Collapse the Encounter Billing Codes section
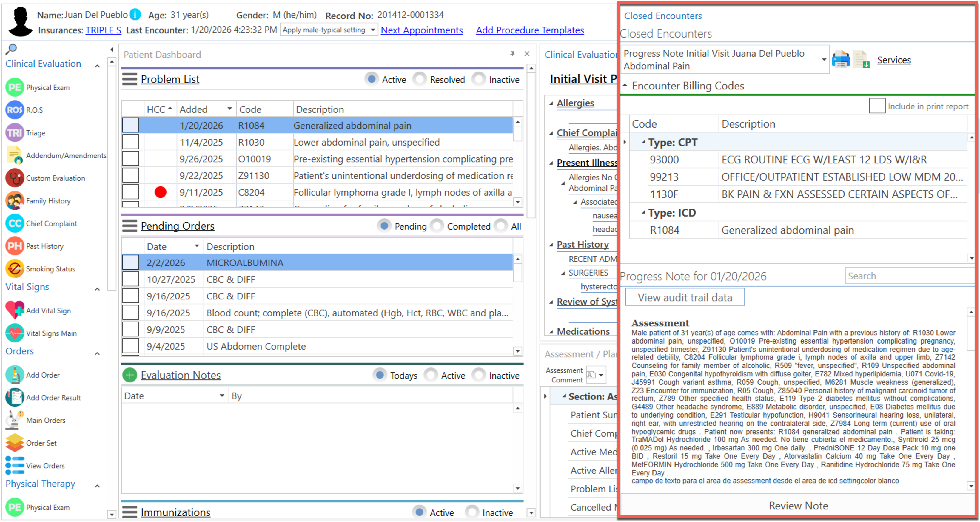The height and width of the screenshot is (522, 980). pos(625,86)
